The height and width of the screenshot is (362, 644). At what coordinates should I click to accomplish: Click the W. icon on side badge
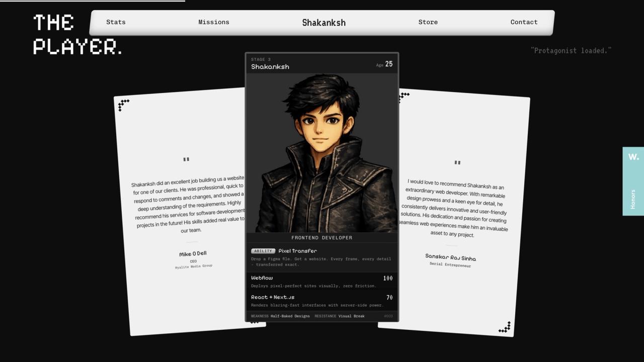click(633, 157)
